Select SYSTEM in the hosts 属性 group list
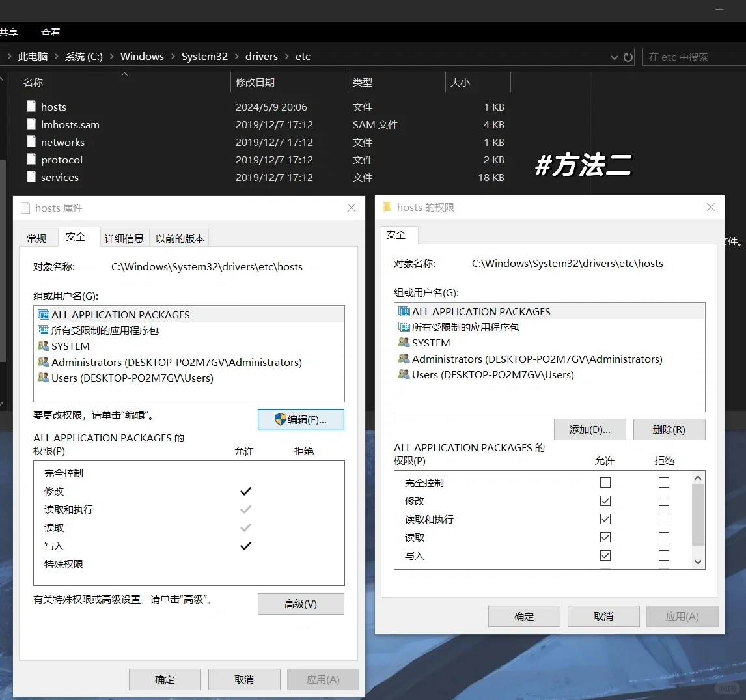 (x=70, y=346)
